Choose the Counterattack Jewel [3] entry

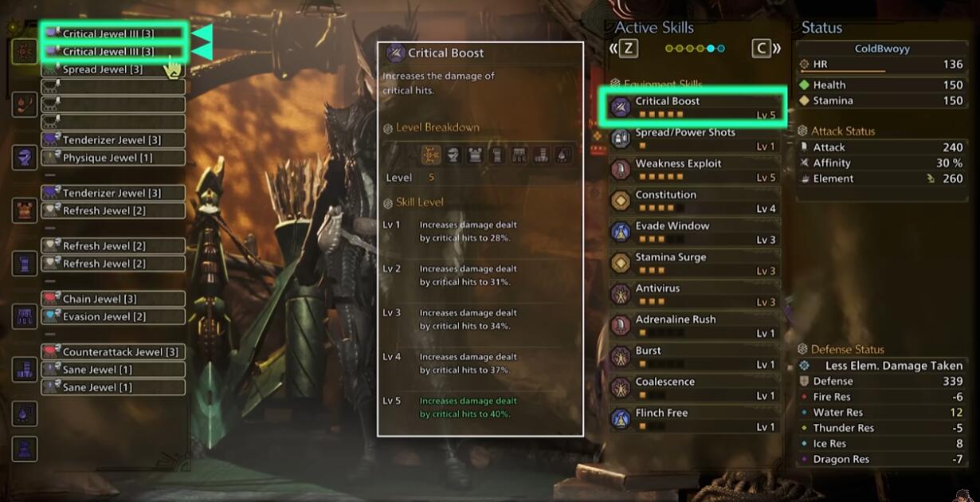113,351
